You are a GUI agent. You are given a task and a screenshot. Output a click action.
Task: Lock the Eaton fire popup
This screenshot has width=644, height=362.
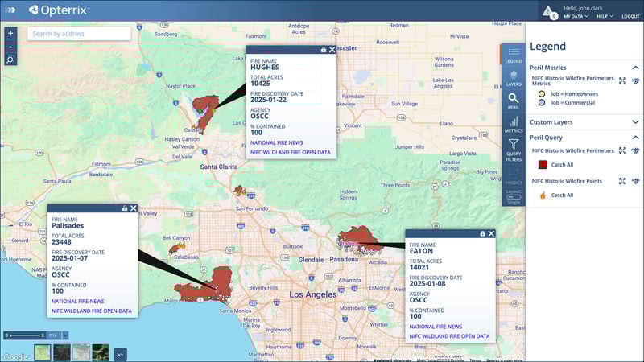point(482,233)
